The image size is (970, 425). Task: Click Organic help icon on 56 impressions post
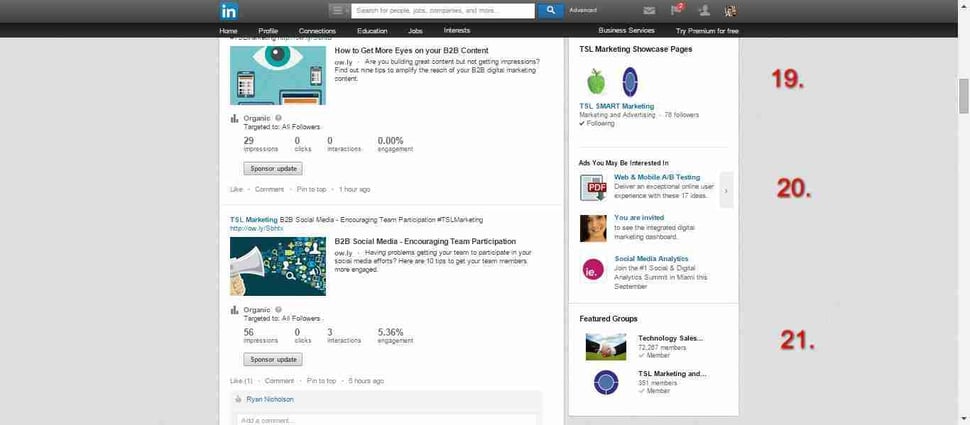278,309
